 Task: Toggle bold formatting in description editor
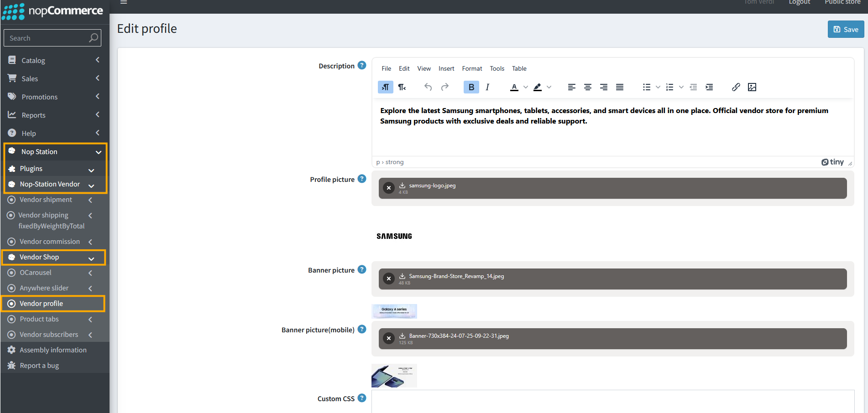(471, 87)
